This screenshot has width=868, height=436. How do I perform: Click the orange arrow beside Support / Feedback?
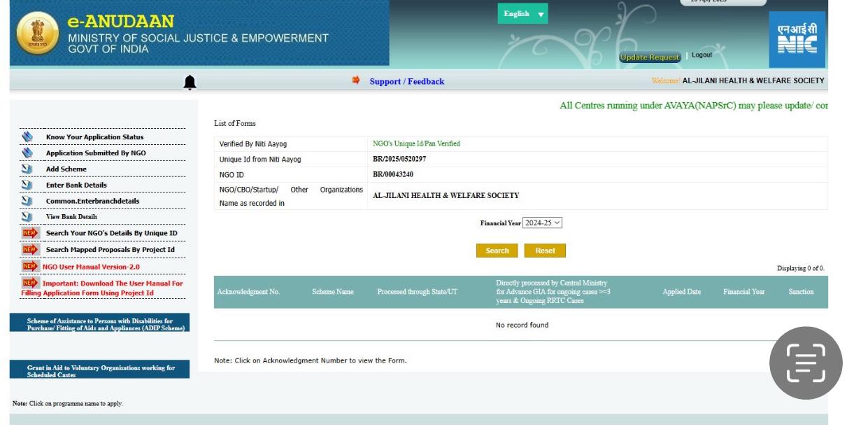[356, 81]
